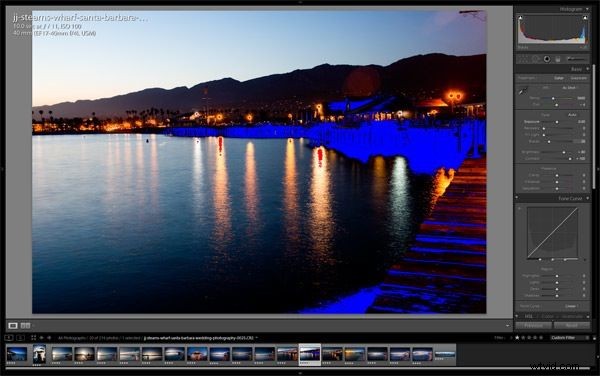
Task: Select the Adjustment Brush tool
Action: pyautogui.click(x=577, y=59)
